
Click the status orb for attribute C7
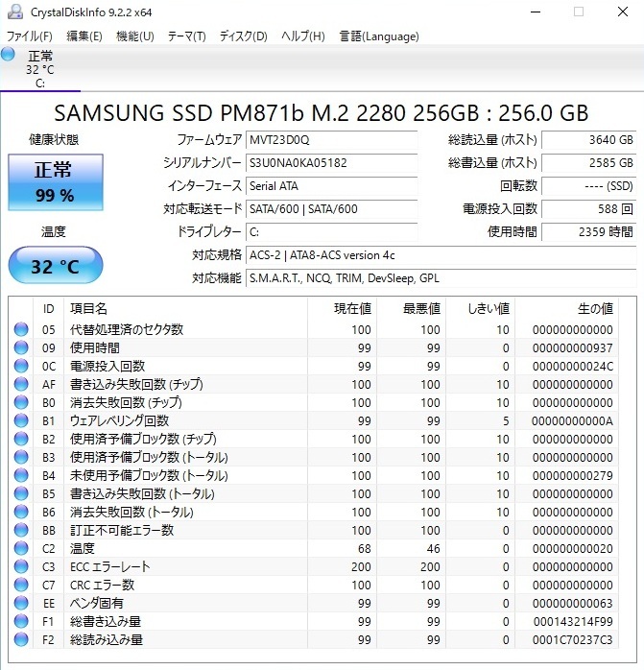point(21,585)
